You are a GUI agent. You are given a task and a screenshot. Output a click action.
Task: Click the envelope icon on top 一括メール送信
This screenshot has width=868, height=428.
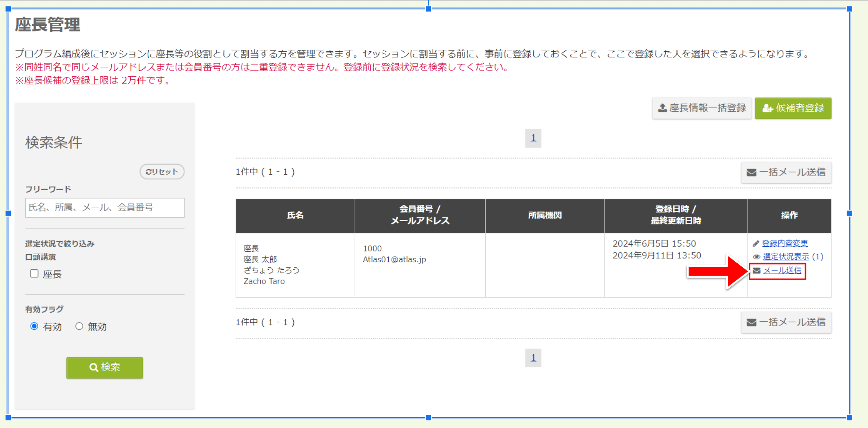[x=752, y=172]
